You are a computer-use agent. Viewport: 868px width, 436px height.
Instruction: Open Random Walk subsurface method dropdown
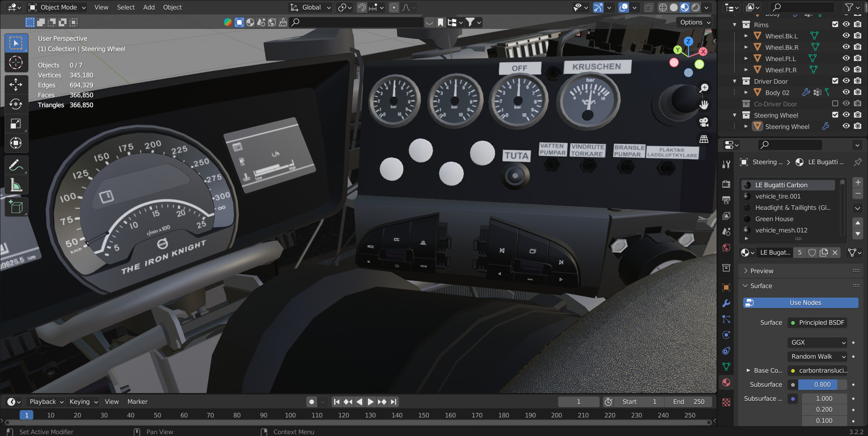(x=817, y=356)
